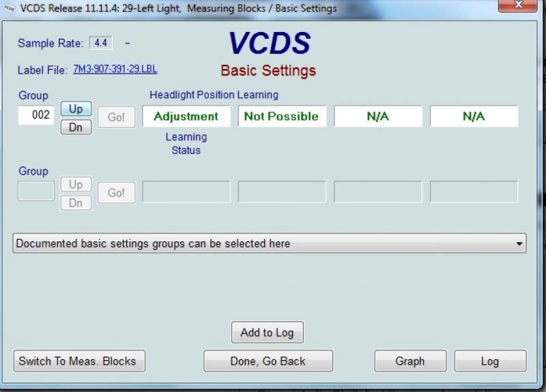
Task: Click the disabled Dn button in second group
Action: point(76,202)
